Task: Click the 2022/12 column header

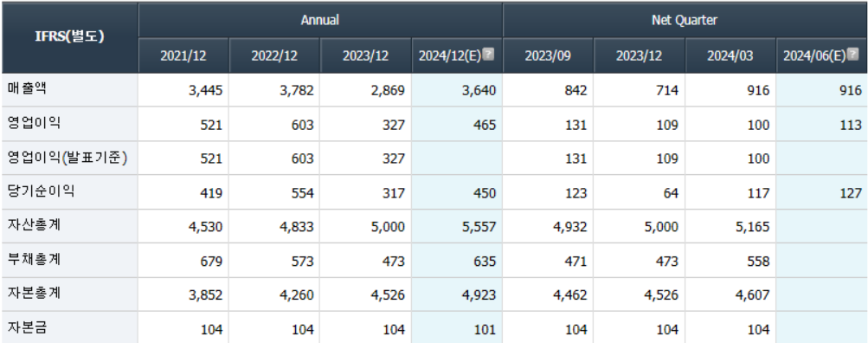Action: coord(274,56)
